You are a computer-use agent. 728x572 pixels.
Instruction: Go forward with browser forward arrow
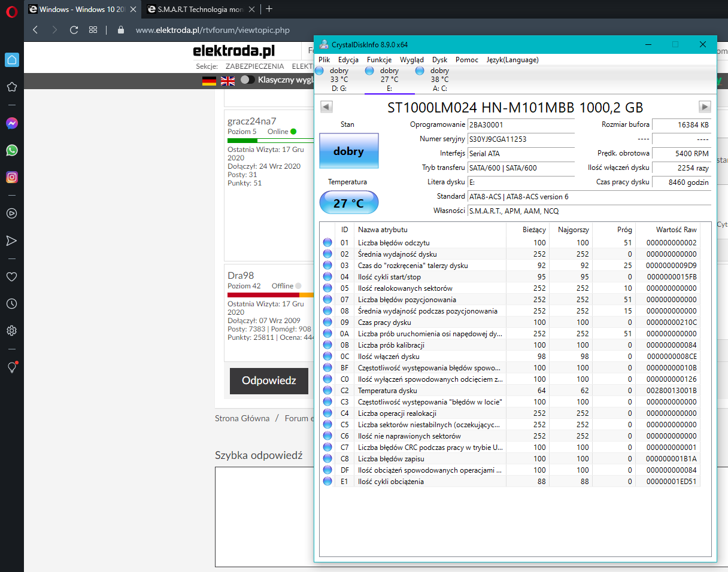click(54, 30)
